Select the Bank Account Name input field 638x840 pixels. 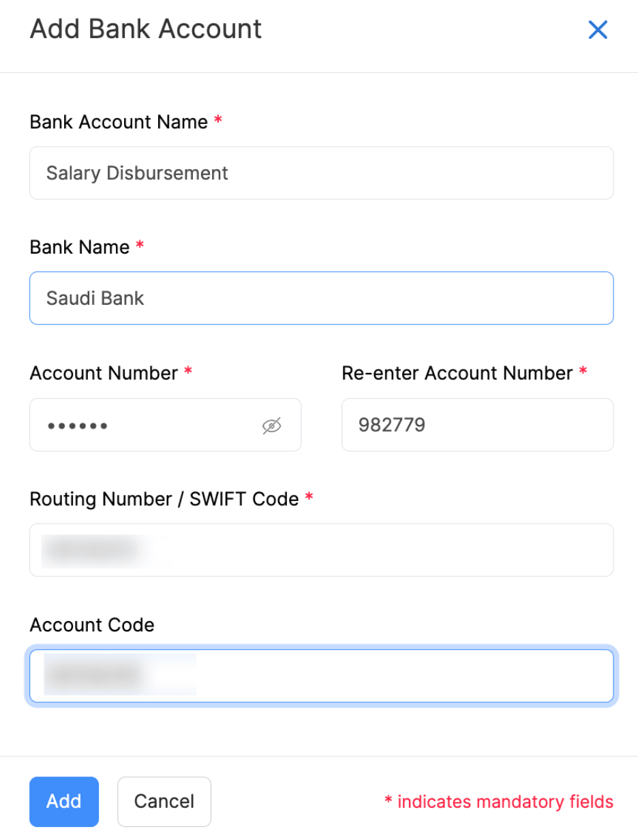click(320, 172)
